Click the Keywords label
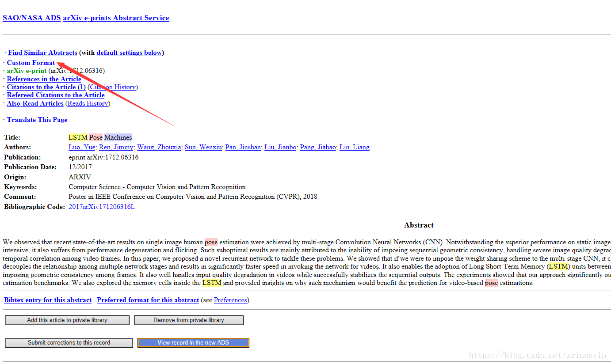611x364 pixels. (20, 187)
